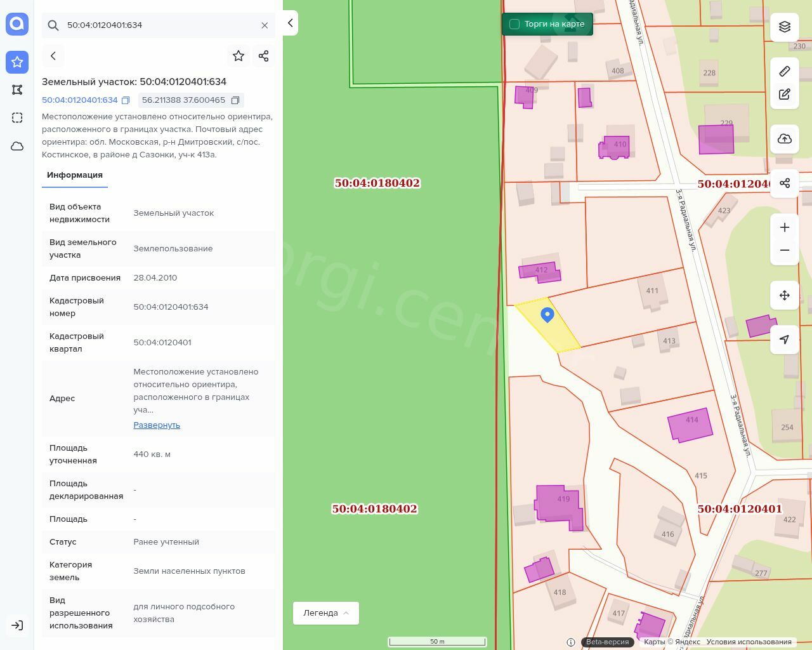
Task: Clear the search field text
Action: pyautogui.click(x=265, y=25)
